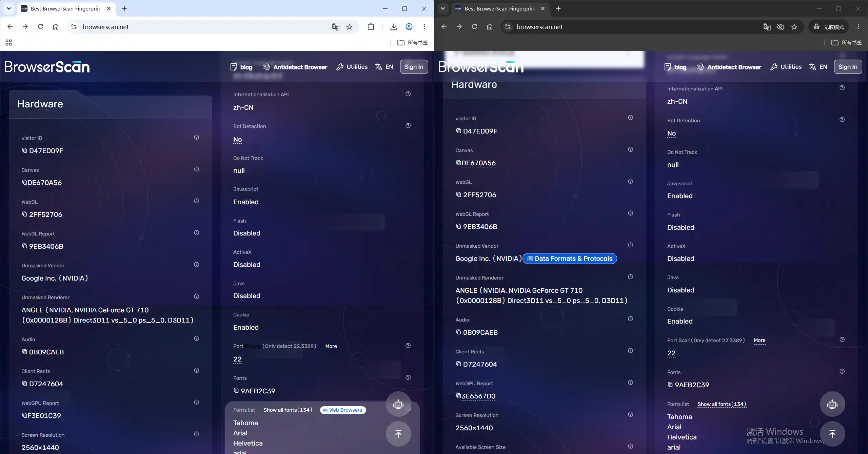This screenshot has width=868, height=454.
Task: Copy WebGL hash 2FF52706 in left window
Action: 24,214
